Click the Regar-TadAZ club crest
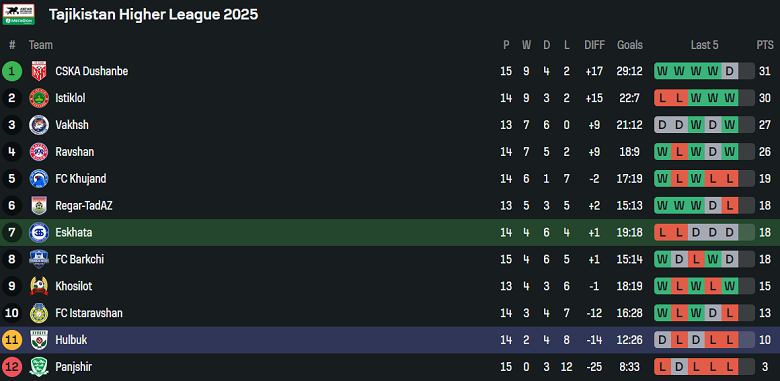Screen dimensions: 780x381 point(39,205)
